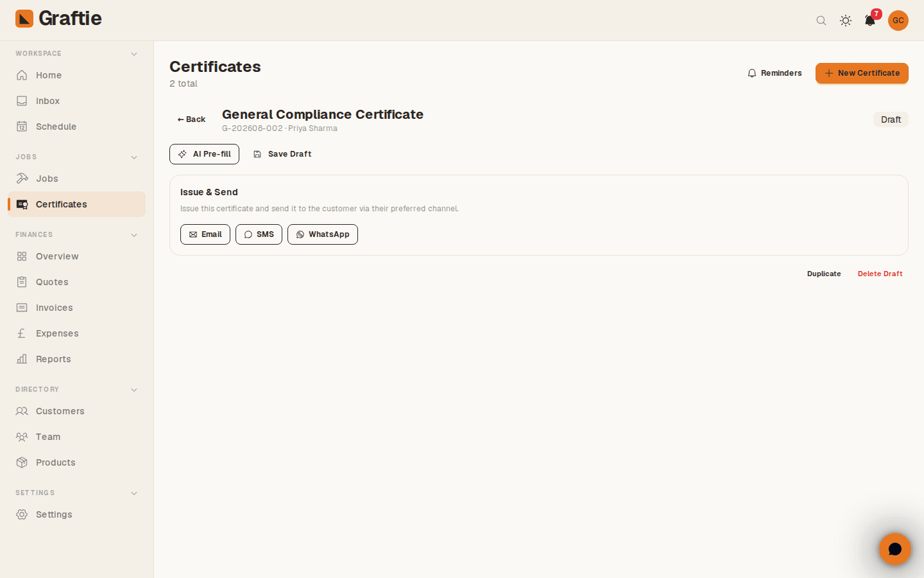The height and width of the screenshot is (578, 924).
Task: Go to Home in the sidebar
Action: tap(76, 75)
